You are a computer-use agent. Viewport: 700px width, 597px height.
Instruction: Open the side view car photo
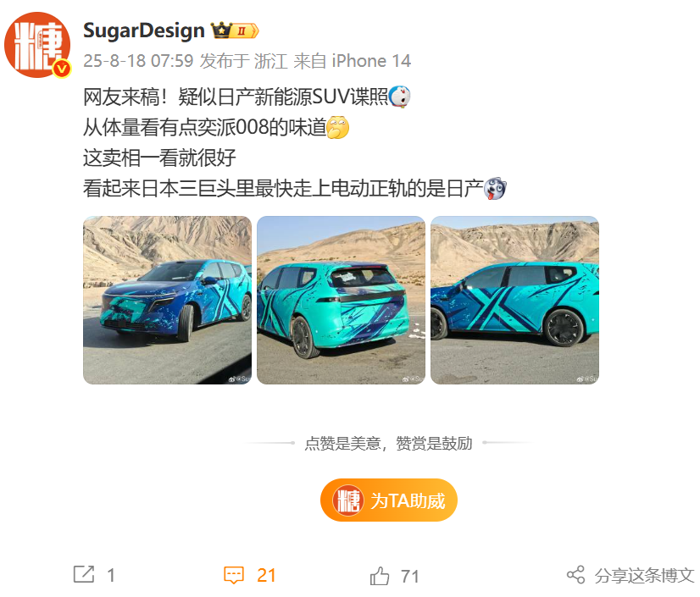514,301
